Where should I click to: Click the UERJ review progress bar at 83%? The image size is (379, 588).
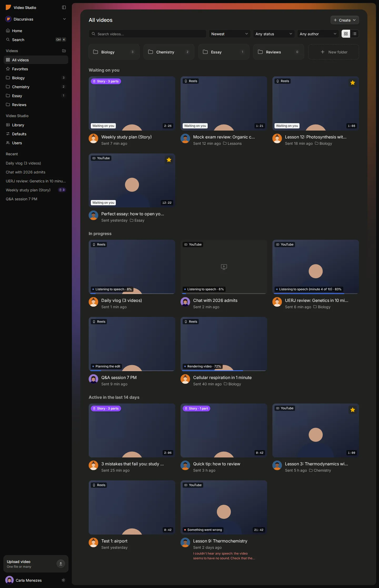pyautogui.click(x=316, y=293)
